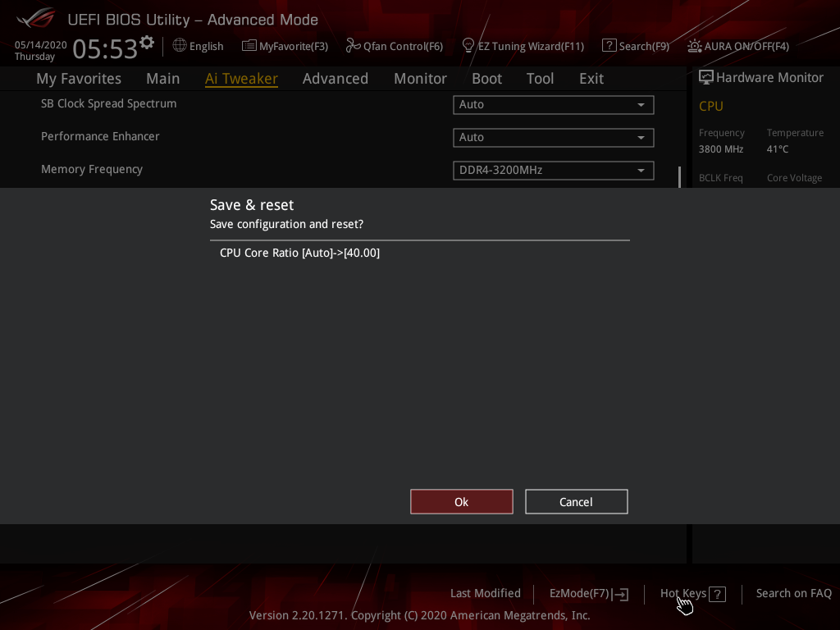Click the 05/14/2020 date text
Viewport: 840px width, 630px height.
[41, 45]
